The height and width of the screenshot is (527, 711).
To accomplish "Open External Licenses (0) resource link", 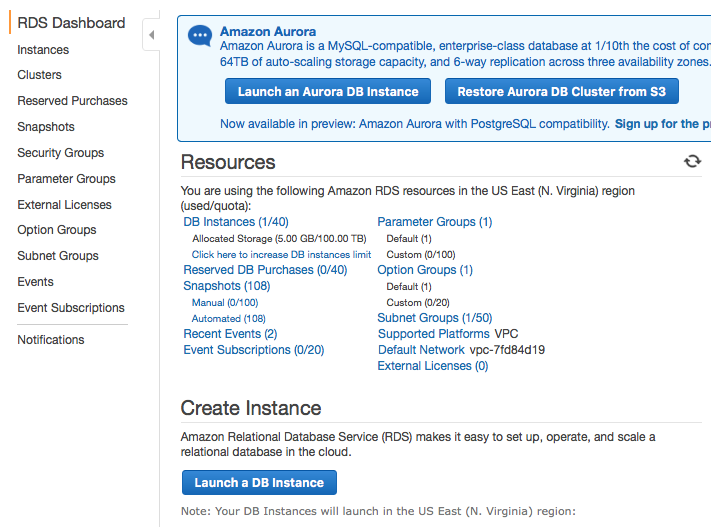I will click(x=432, y=366).
